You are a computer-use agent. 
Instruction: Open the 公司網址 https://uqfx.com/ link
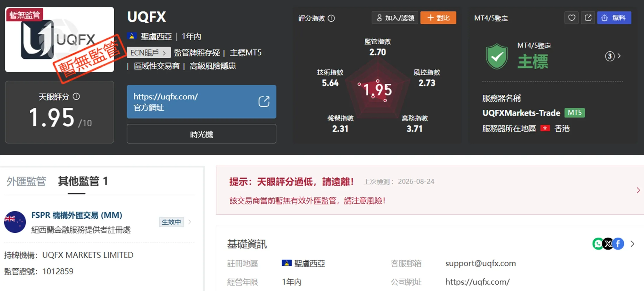click(x=477, y=282)
